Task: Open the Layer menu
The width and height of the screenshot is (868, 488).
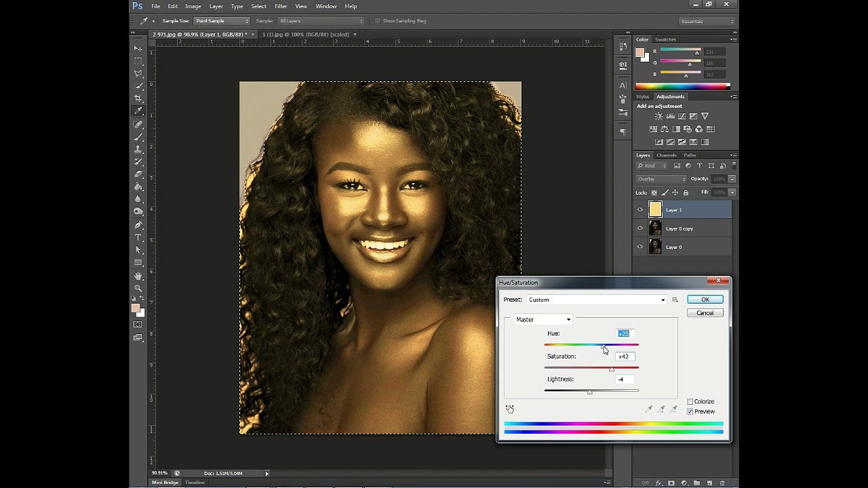Action: 216,6
